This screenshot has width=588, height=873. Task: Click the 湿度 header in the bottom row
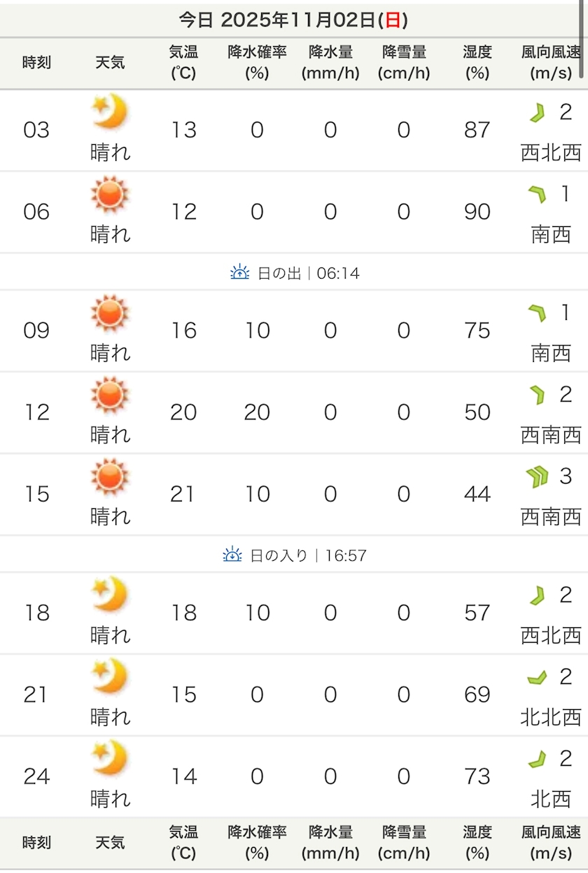[477, 842]
